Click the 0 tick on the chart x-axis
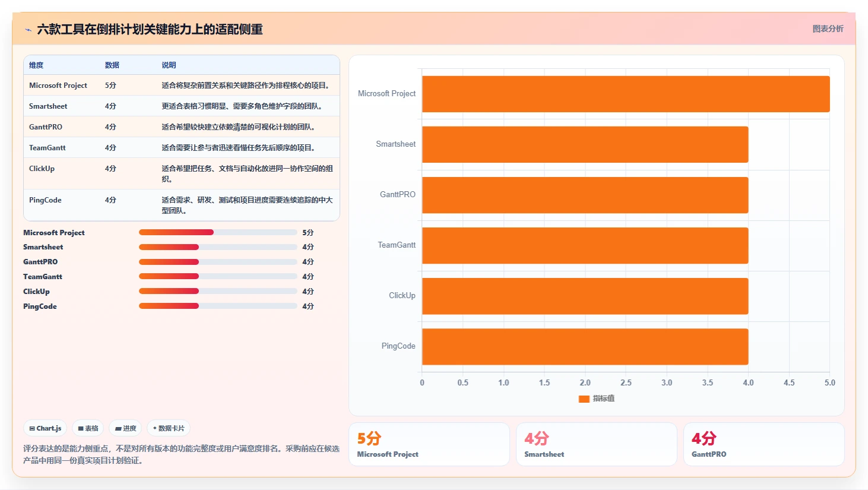This screenshot has width=868, height=490. pos(422,383)
